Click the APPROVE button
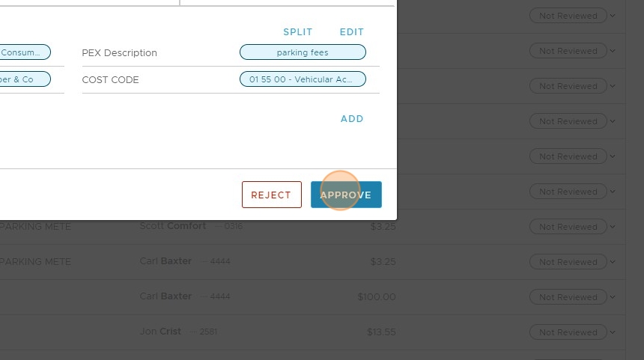This screenshot has width=644, height=360. tap(346, 195)
